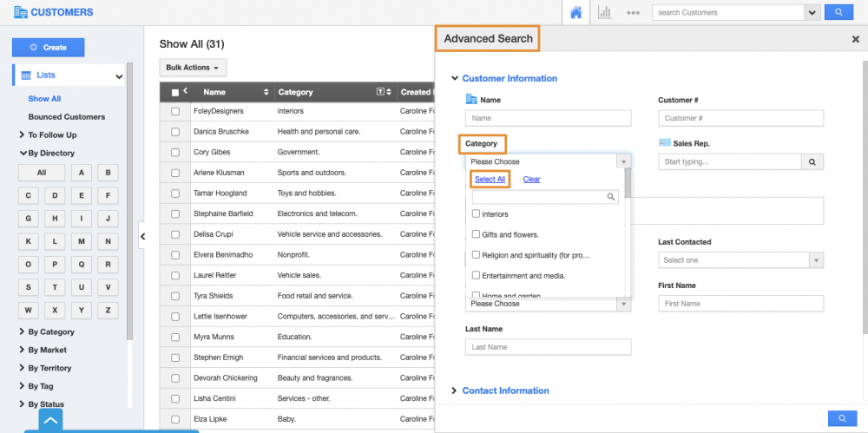Open the Last Contacted dropdown
Screen dimensions: 868x433
740,260
